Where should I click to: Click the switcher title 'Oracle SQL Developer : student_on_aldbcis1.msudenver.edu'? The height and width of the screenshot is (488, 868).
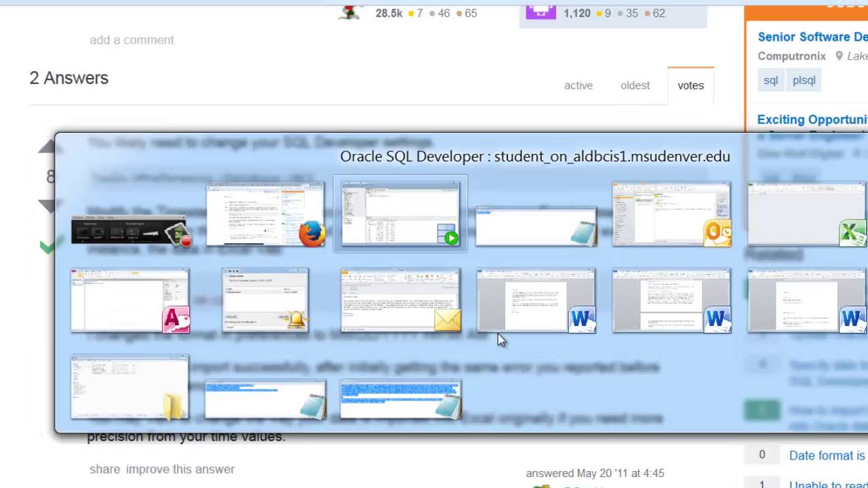coord(535,157)
